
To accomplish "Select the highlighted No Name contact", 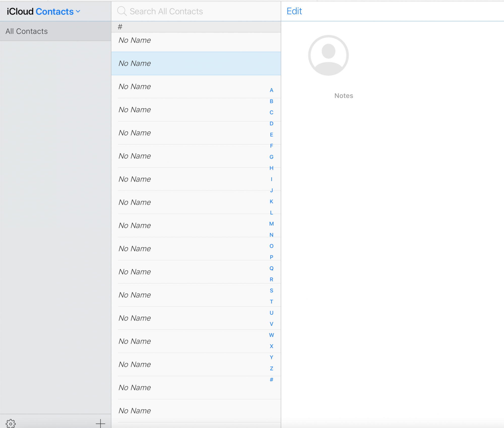I will (x=196, y=63).
